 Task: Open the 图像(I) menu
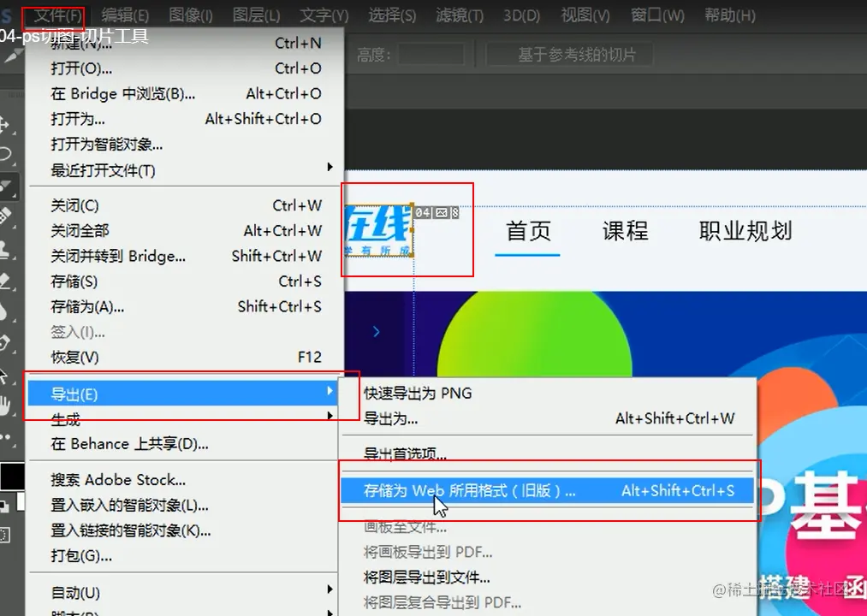click(x=190, y=15)
